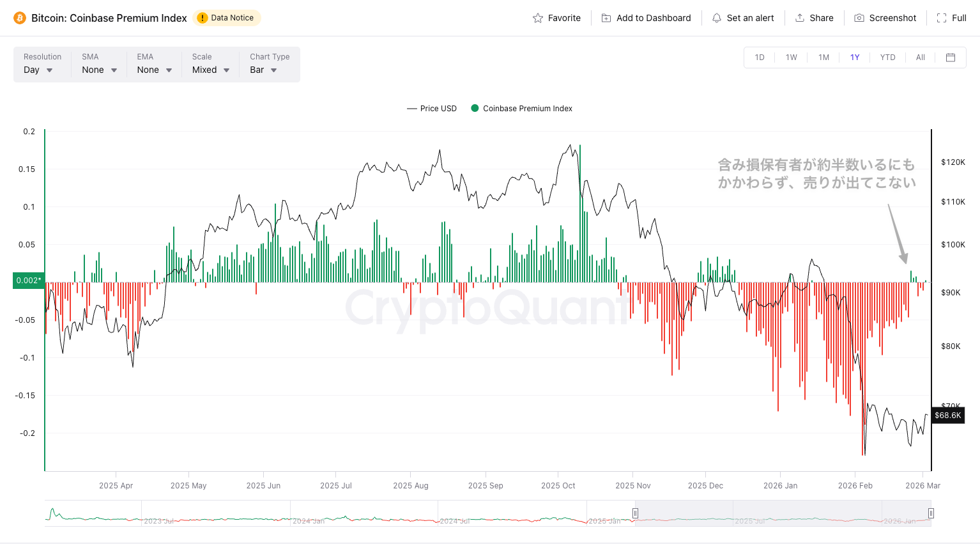Click the orange Bitcoin logo icon

[x=19, y=18]
